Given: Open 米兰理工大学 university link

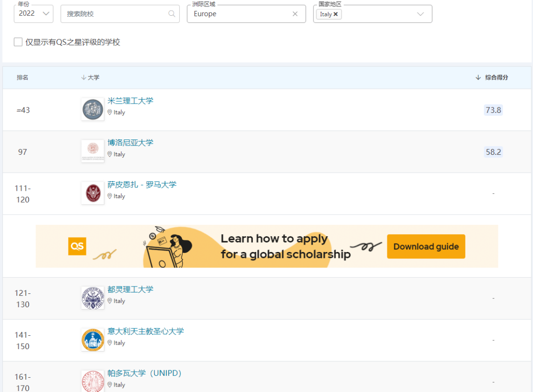Looking at the screenshot, I should 130,101.
